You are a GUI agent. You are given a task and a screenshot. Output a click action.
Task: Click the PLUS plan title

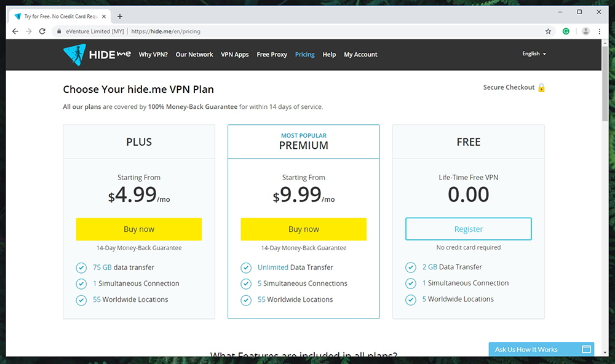pyautogui.click(x=139, y=142)
